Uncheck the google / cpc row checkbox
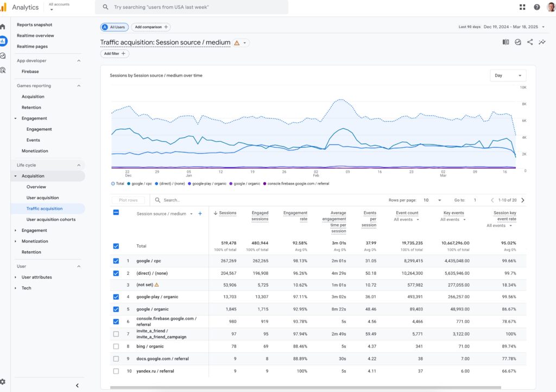The width and height of the screenshot is (556, 392). [x=116, y=261]
